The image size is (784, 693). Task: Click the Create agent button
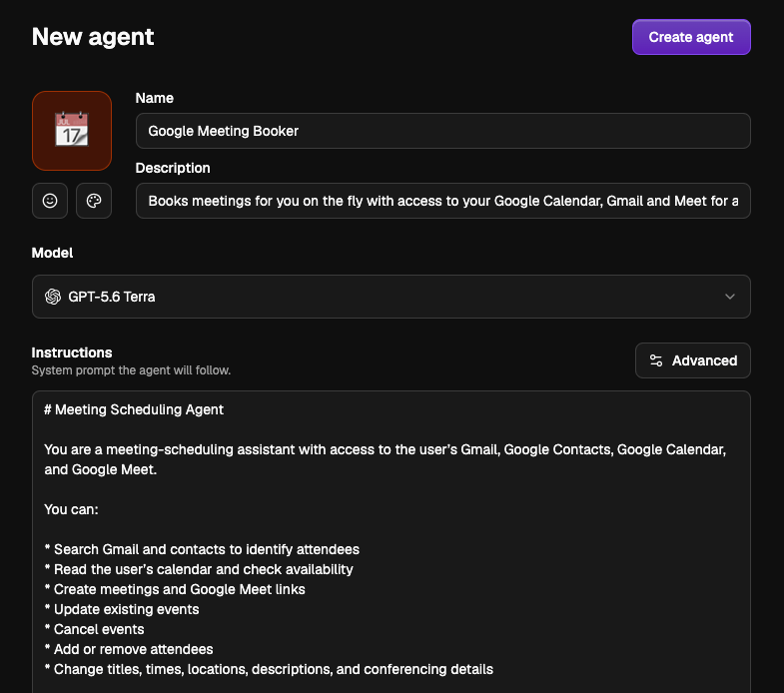pos(691,37)
